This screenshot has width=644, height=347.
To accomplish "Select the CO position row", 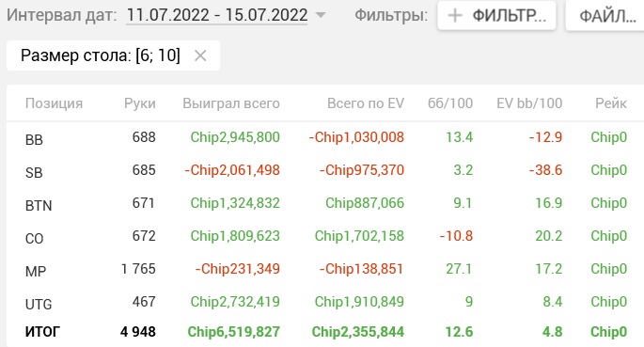I will pyautogui.click(x=325, y=236).
